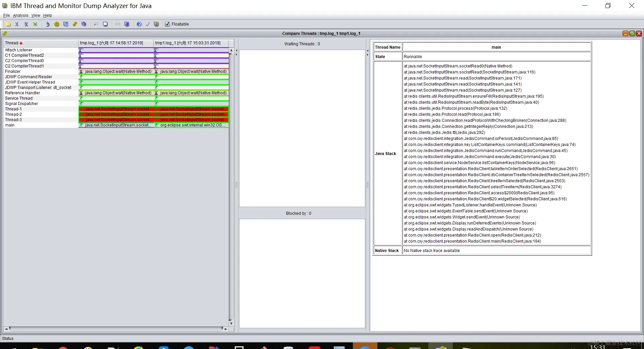Viewport: 644px width, 349px height.
Task: Click the window-with-magnifier detail icon
Action: [66, 24]
